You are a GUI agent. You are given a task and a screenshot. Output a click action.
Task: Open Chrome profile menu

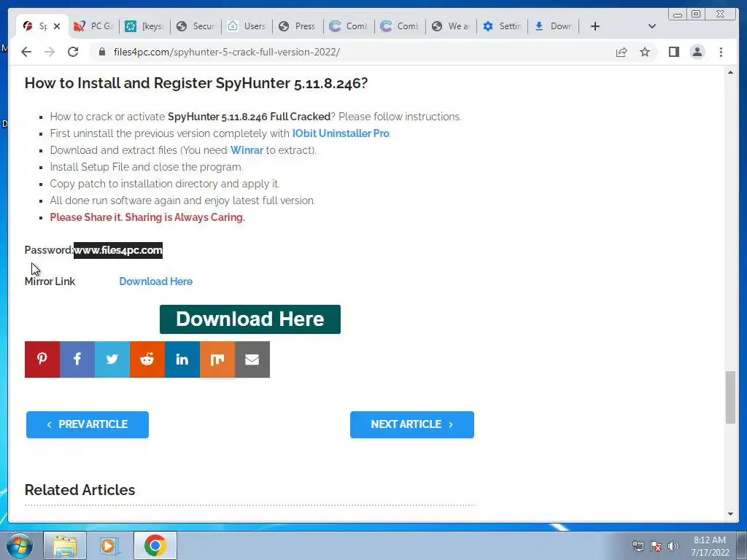click(x=697, y=52)
